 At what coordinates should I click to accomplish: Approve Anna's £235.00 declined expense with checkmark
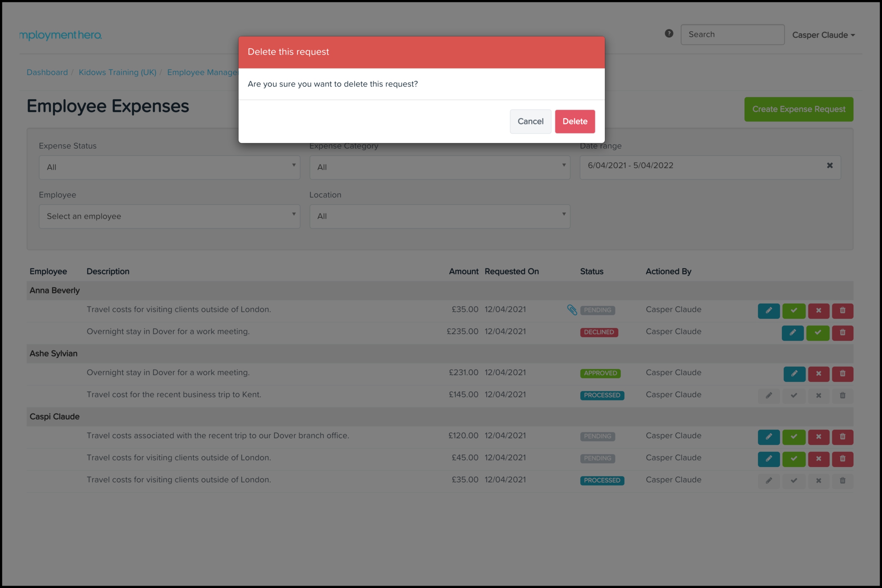point(817,333)
